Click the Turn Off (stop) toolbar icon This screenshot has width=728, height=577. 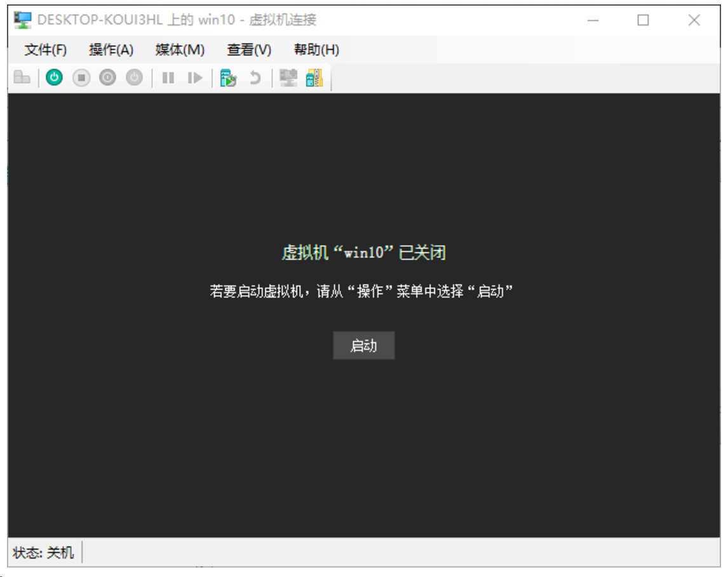click(81, 77)
